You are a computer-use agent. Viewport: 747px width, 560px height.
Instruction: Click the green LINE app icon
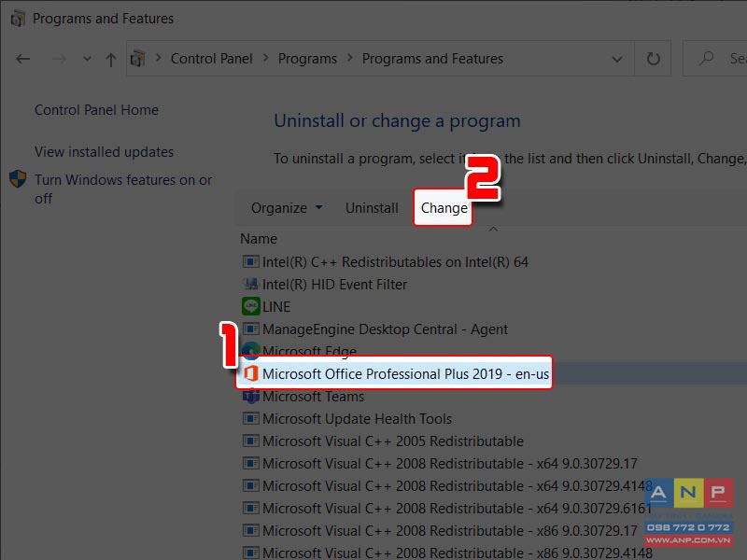[x=251, y=306]
